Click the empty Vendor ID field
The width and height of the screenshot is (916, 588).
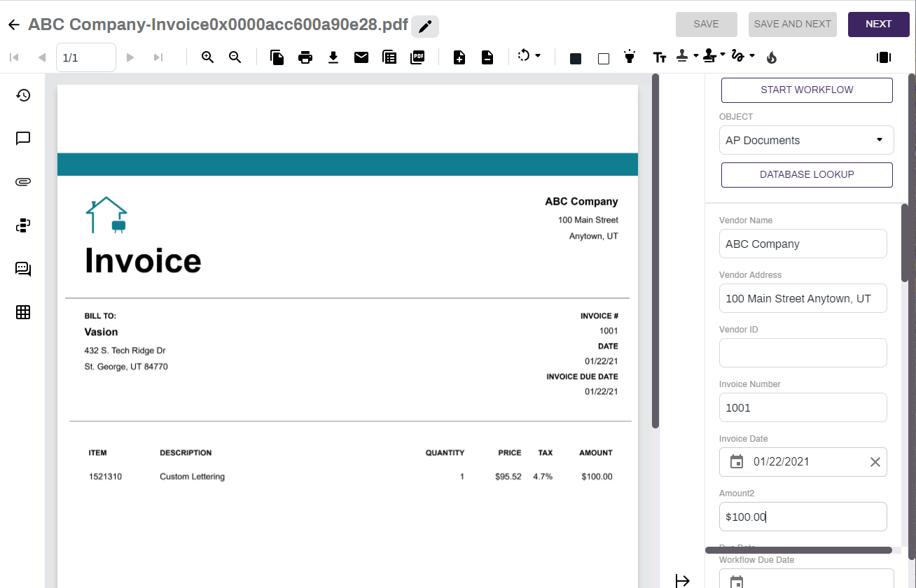coord(803,353)
